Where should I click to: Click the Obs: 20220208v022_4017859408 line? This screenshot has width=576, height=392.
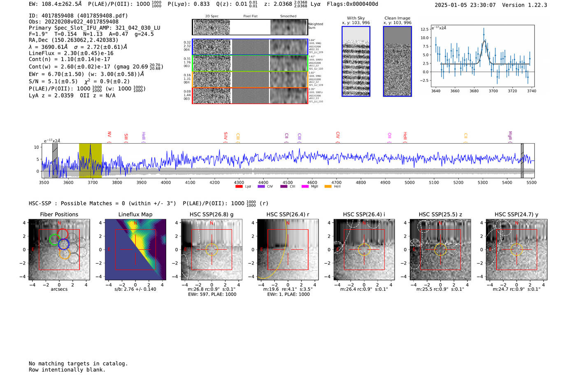click(x=74, y=22)
